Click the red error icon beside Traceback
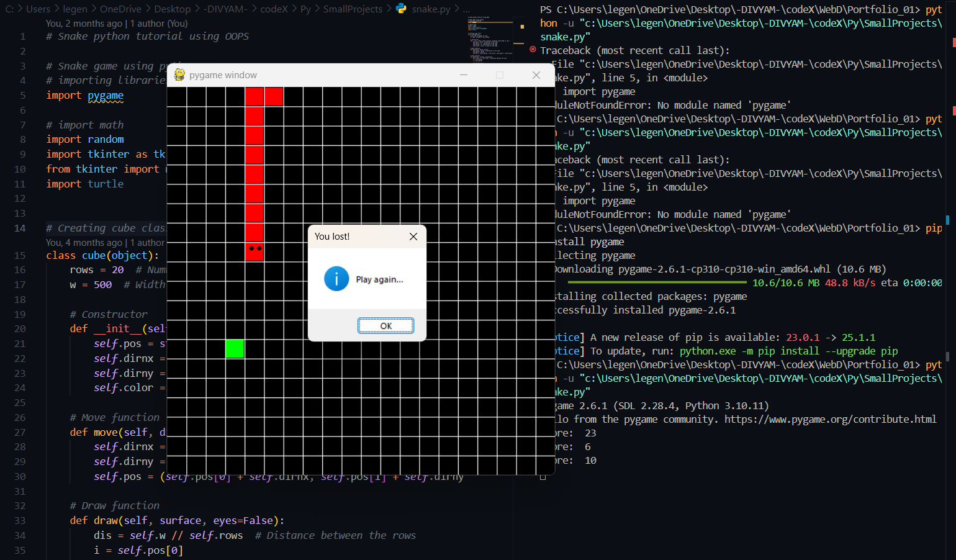This screenshot has width=956, height=560. (x=533, y=49)
